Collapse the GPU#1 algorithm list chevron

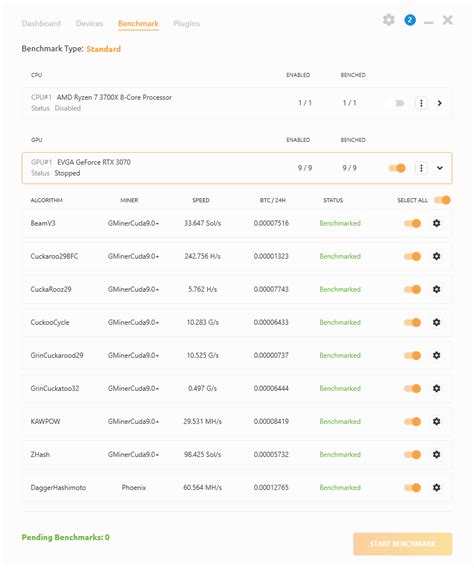[440, 168]
